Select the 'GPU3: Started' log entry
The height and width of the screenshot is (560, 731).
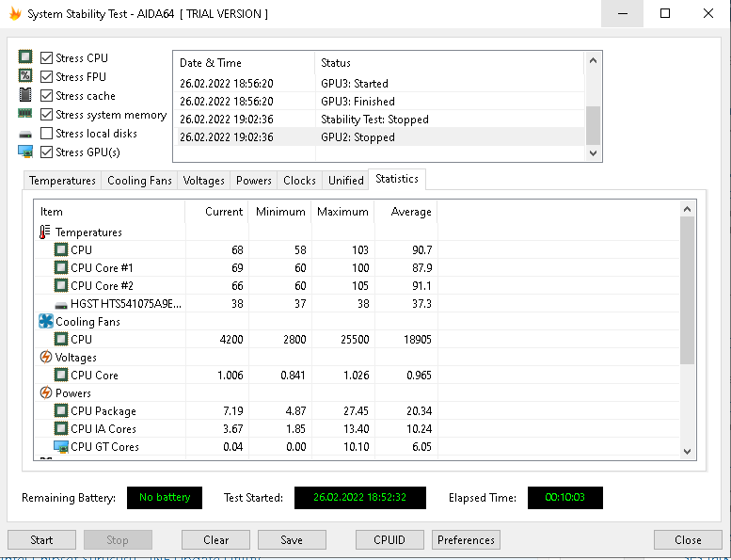[379, 84]
